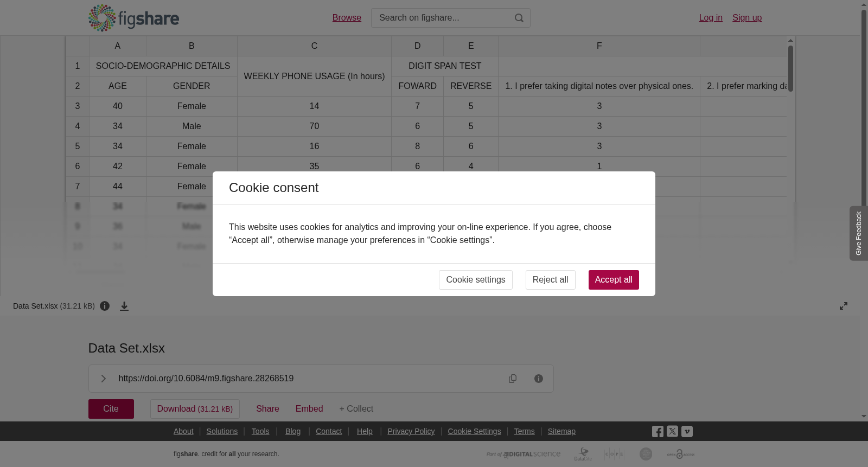Click the GENDER header cell
This screenshot has width=868, height=467.
coord(192,86)
